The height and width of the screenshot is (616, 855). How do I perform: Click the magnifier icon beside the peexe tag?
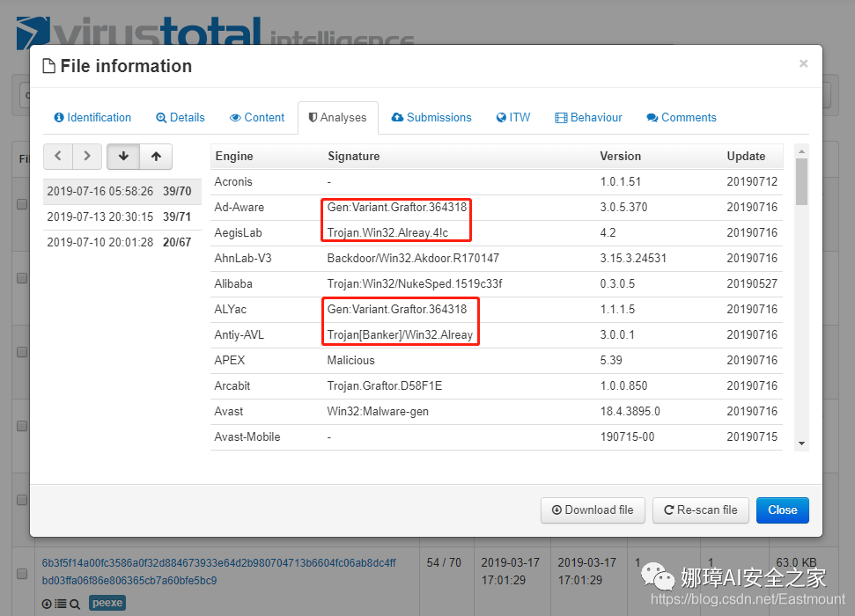(75, 604)
